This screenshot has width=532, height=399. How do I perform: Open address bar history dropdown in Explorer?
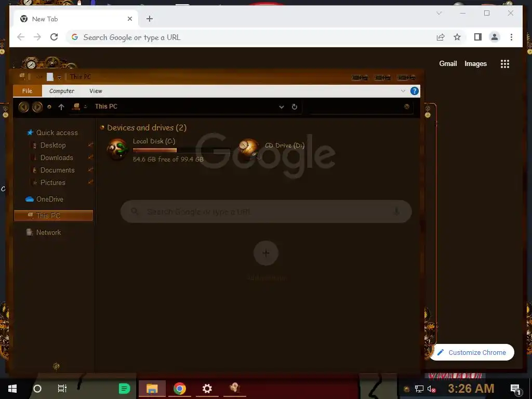[x=281, y=107]
